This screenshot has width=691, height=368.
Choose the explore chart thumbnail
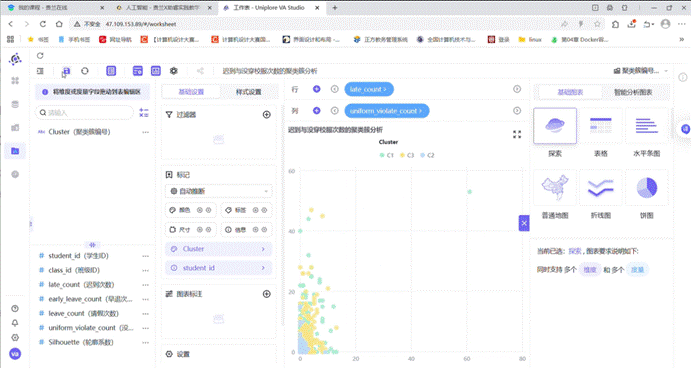pyautogui.click(x=555, y=126)
